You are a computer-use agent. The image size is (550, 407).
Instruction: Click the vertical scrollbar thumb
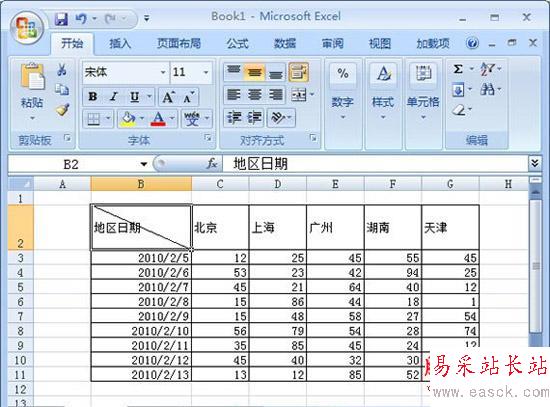(536, 266)
